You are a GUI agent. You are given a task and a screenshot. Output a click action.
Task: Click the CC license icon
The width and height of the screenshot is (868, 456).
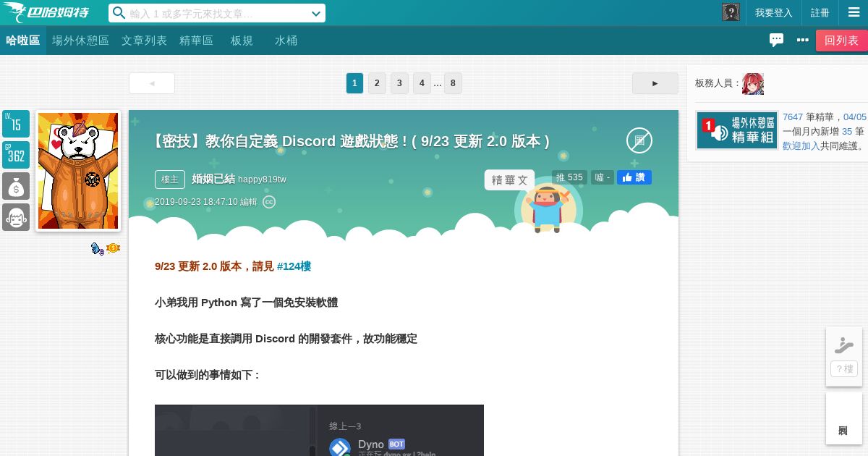(x=269, y=202)
